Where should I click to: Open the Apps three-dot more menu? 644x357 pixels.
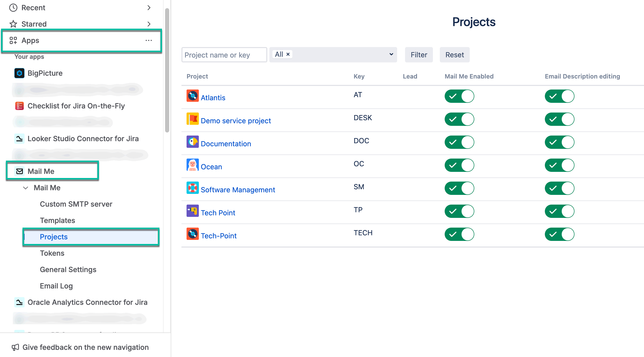click(149, 40)
